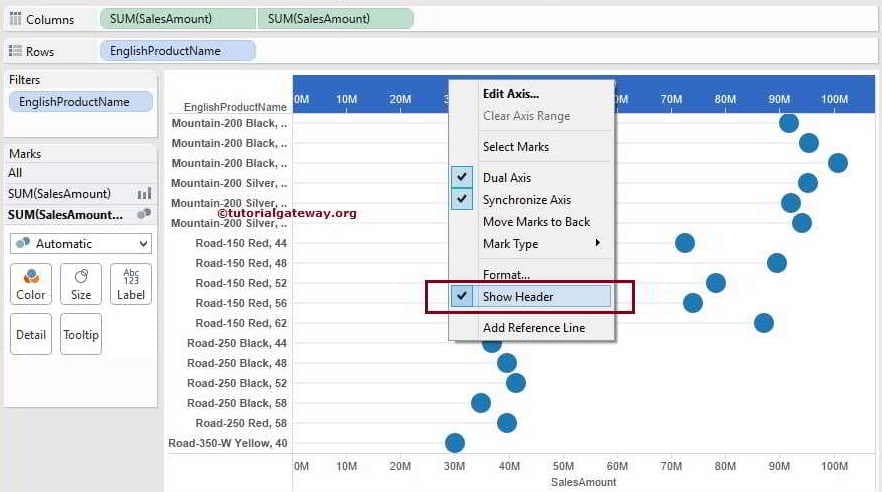Select second SUM(SalesAmount) pill in Columns
882x492 pixels.
336,19
